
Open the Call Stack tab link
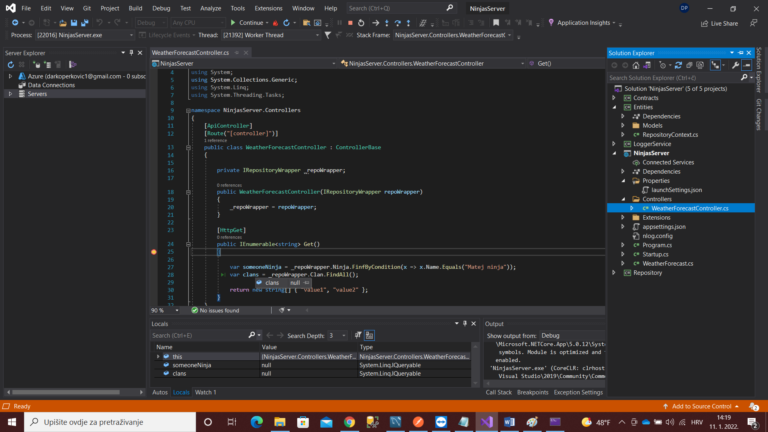point(499,392)
